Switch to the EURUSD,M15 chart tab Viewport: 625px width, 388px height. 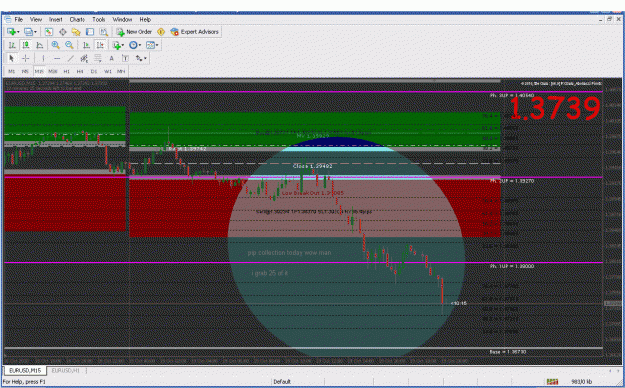(25, 370)
